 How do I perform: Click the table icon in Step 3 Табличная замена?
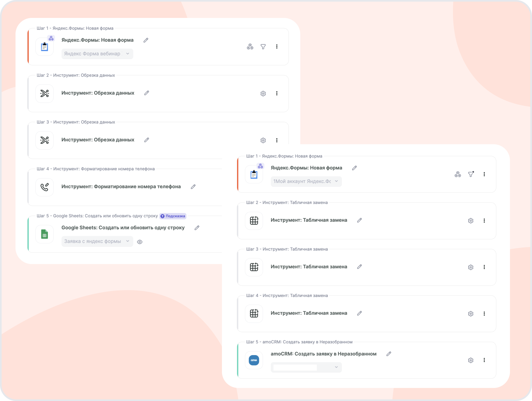coord(254,267)
